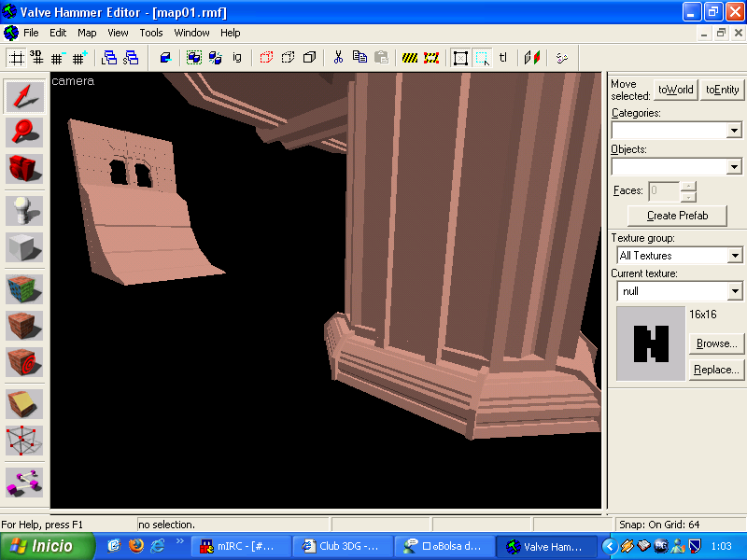Ungroup selected objects icon
The image size is (747, 560).
pos(216,58)
